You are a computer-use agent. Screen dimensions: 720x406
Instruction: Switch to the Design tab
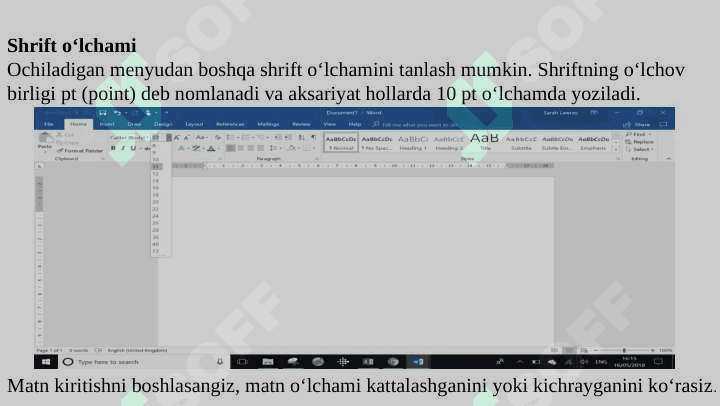pyautogui.click(x=163, y=124)
